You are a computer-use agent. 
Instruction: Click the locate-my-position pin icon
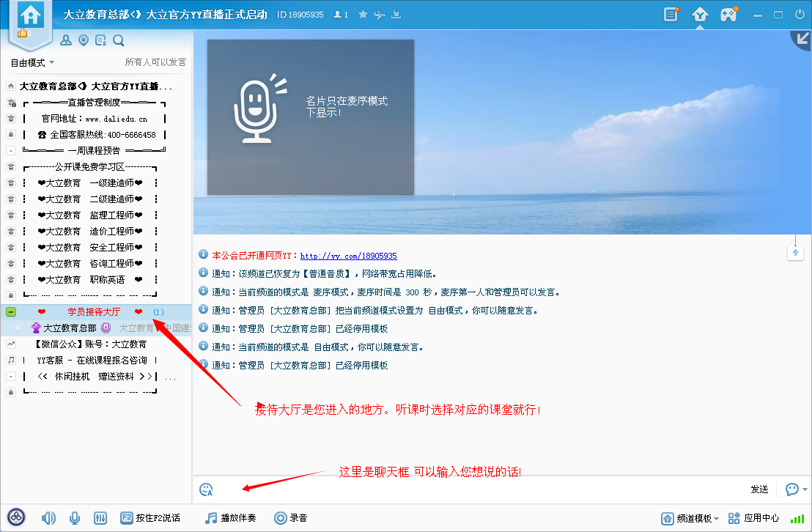(84, 40)
